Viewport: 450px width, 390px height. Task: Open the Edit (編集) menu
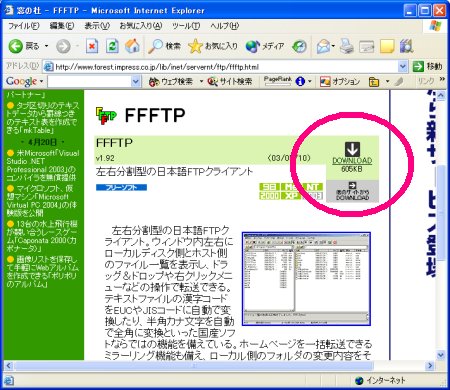point(62,26)
